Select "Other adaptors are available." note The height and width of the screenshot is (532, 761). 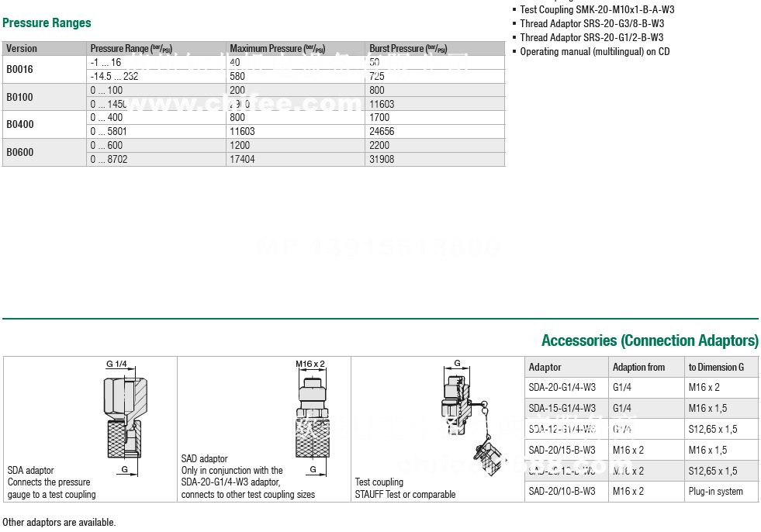[x=59, y=522]
